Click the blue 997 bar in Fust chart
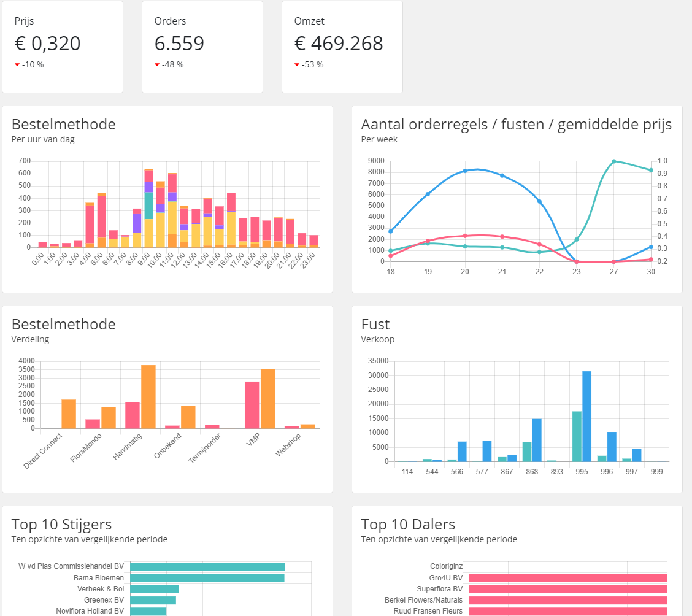This screenshot has width=692, height=616. [637, 455]
